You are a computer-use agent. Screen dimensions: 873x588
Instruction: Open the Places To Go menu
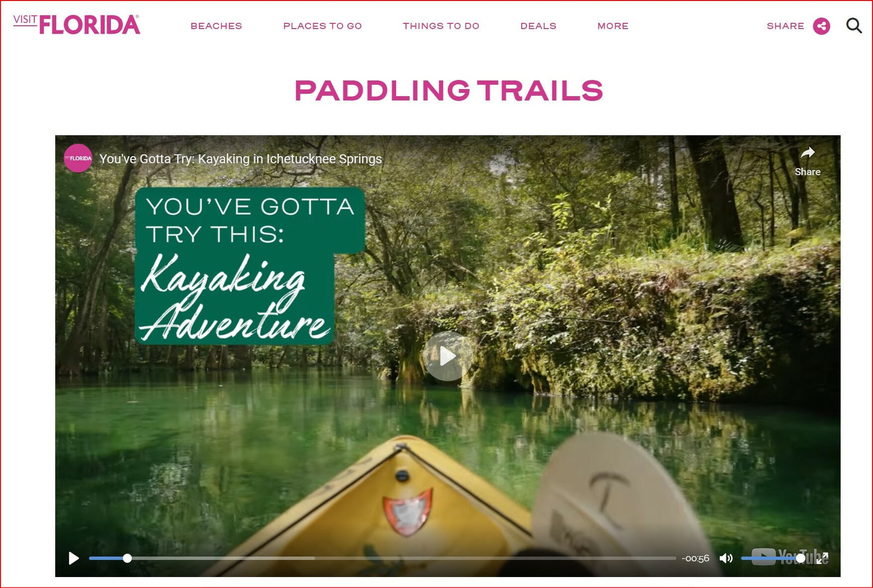tap(322, 26)
